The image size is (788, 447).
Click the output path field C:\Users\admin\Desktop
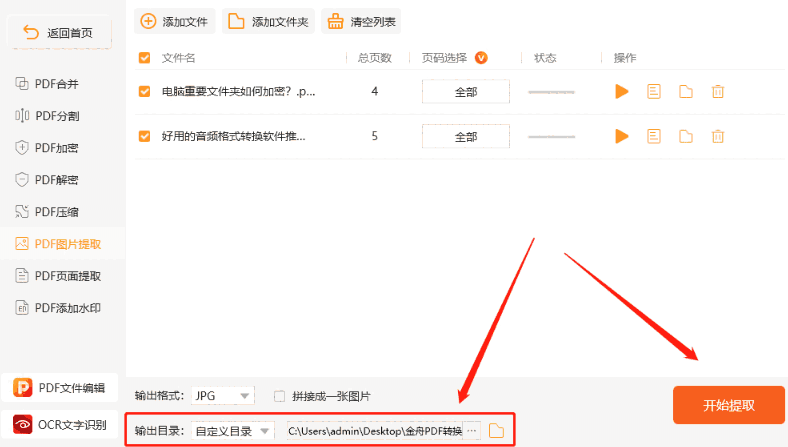(x=374, y=431)
